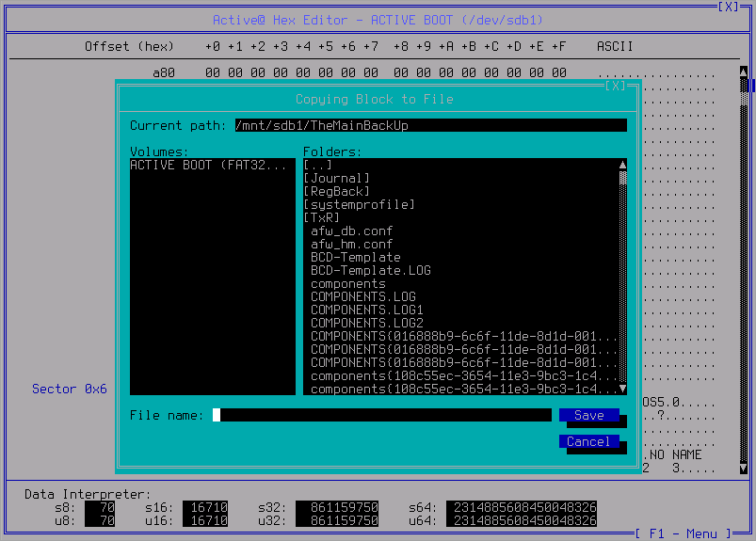
Task: Click the Save button
Action: pyautogui.click(x=588, y=415)
